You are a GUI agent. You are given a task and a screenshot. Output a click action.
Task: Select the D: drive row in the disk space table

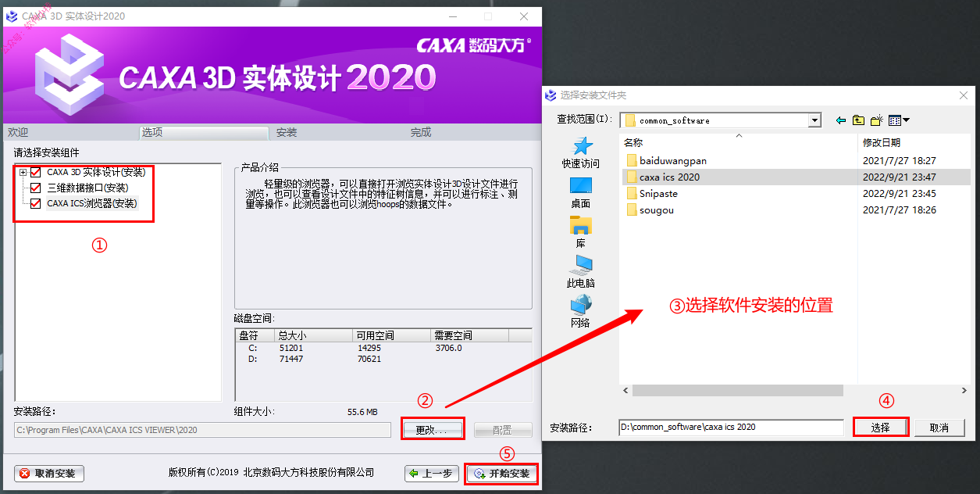[383, 359]
